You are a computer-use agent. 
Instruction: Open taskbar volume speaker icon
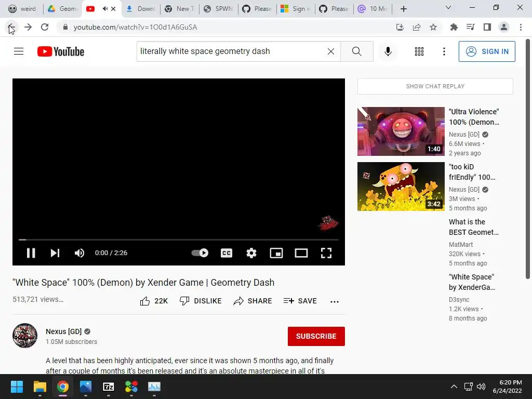pos(481,387)
